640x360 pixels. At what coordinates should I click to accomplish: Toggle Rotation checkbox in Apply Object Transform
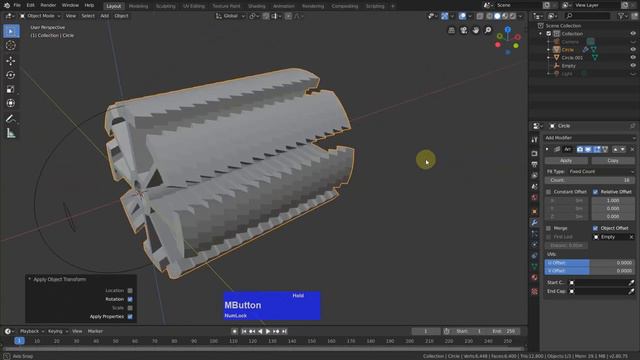(130, 299)
